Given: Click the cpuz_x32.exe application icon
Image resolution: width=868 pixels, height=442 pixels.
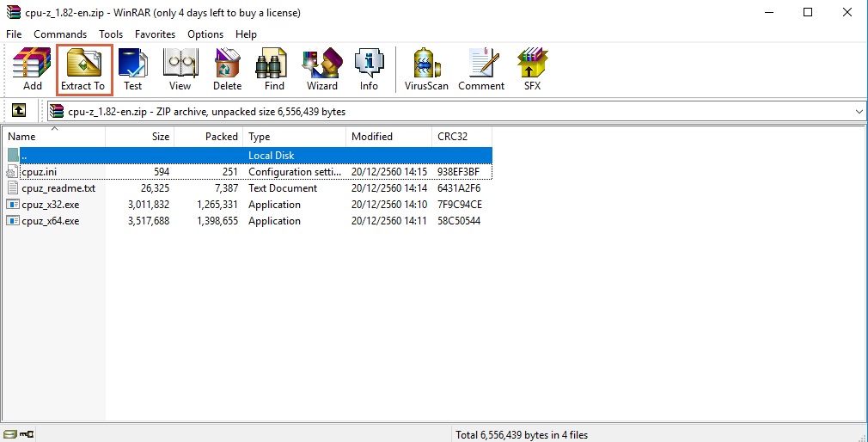Looking at the screenshot, I should pyautogui.click(x=12, y=205).
